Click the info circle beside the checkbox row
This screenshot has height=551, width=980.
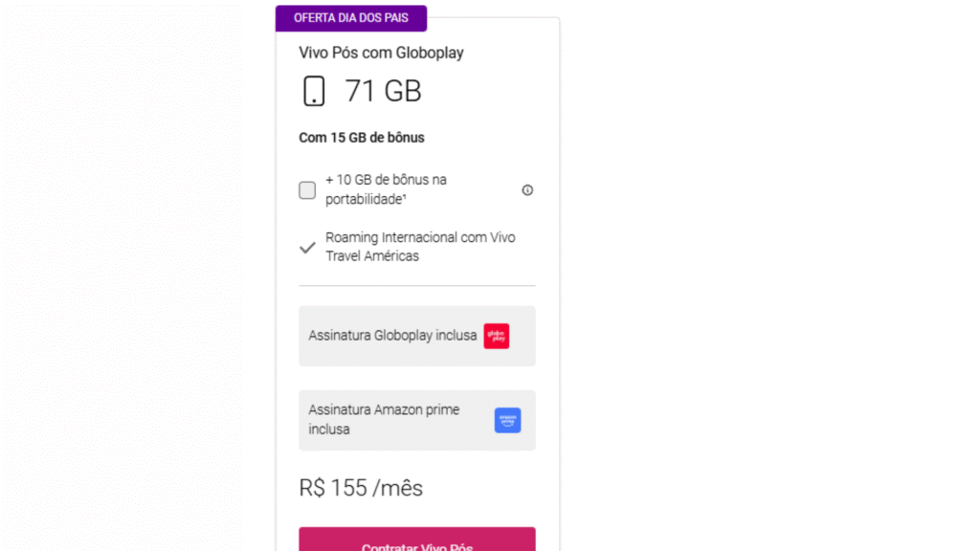point(527,189)
